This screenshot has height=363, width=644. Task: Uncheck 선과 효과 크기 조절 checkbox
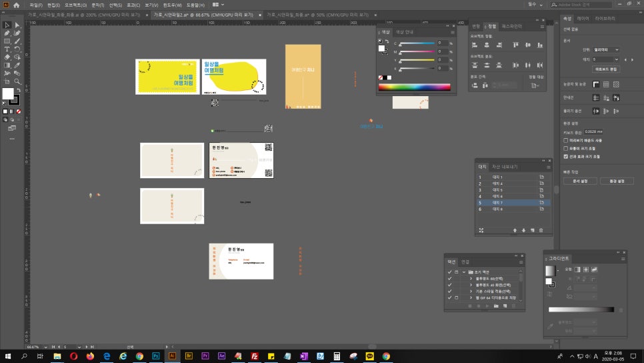[566, 156]
